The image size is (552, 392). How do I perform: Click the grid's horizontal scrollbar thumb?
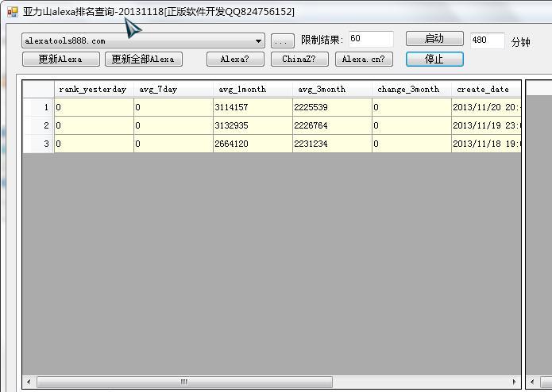184,382
